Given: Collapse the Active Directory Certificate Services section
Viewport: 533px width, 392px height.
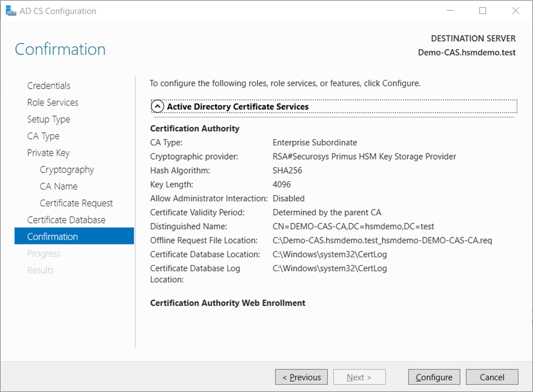Looking at the screenshot, I should [x=158, y=106].
